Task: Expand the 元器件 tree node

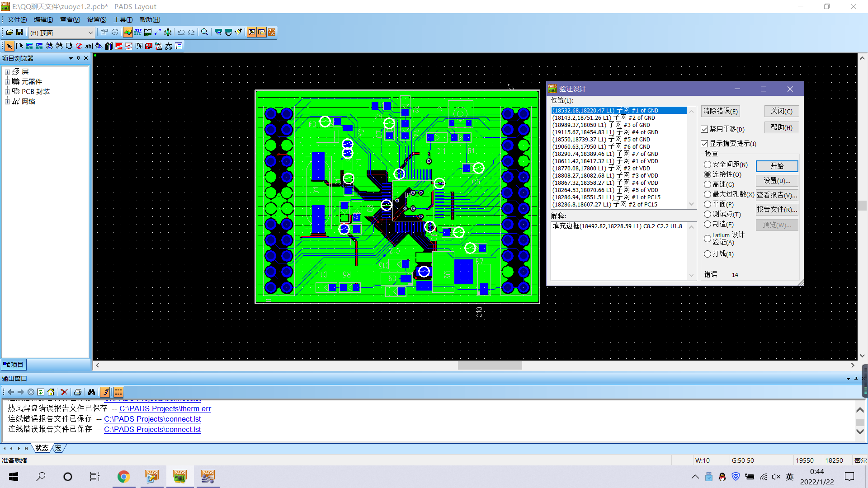Action: tap(7, 82)
